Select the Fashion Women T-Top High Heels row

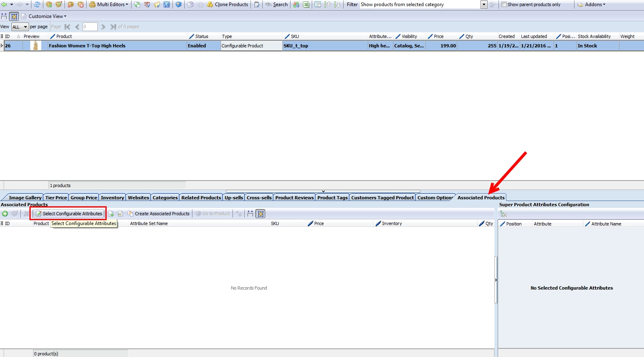point(322,46)
